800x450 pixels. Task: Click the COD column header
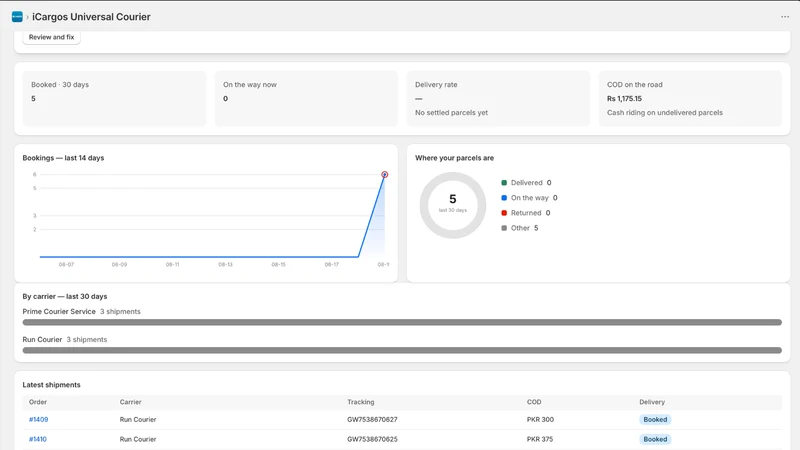(x=534, y=402)
